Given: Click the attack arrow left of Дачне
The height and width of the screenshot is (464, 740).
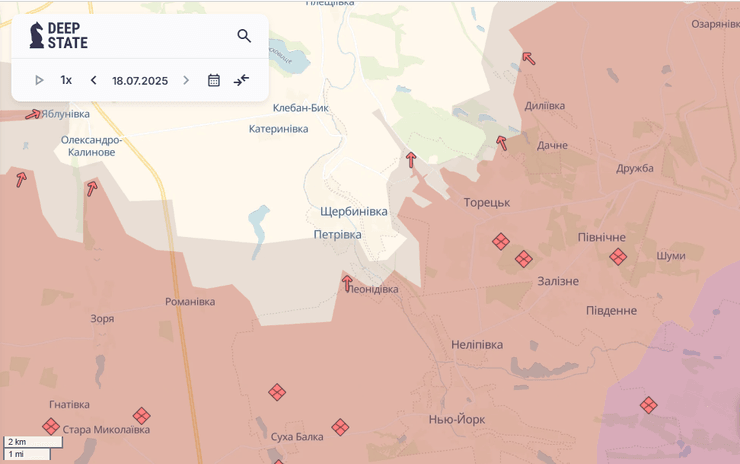Looking at the screenshot, I should point(502,143).
